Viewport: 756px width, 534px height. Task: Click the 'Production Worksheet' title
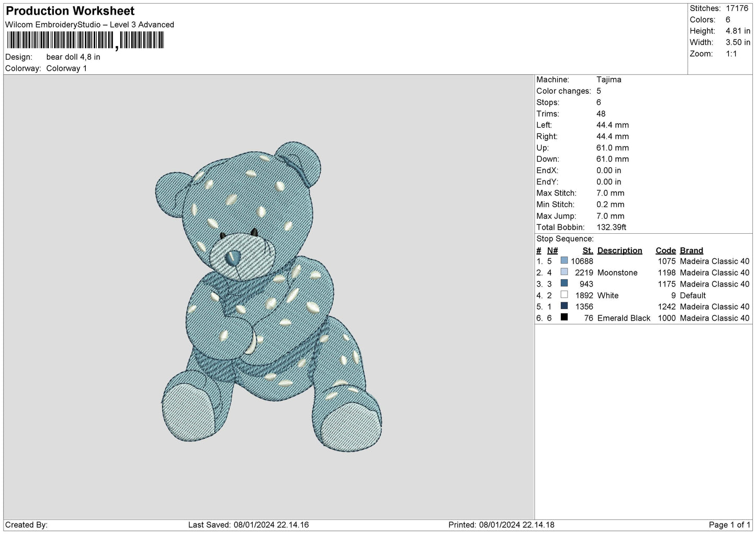pyautogui.click(x=70, y=11)
